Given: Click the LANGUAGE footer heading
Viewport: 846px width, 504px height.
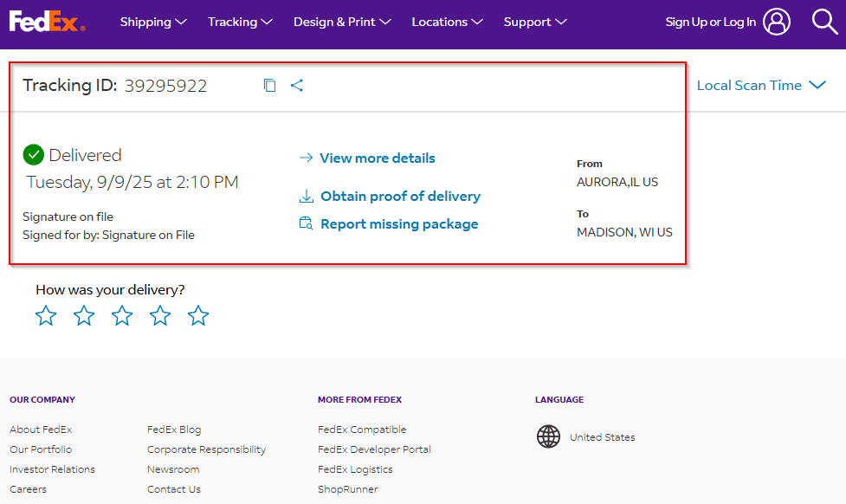Looking at the screenshot, I should coord(559,400).
